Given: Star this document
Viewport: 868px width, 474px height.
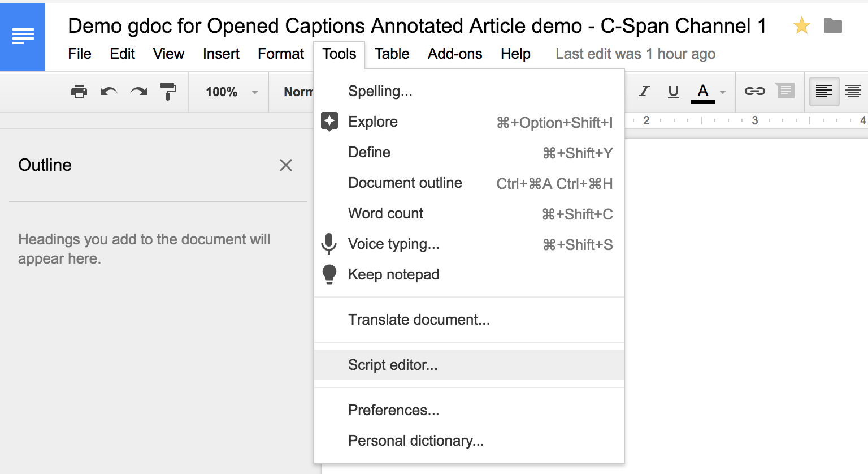Looking at the screenshot, I should (801, 25).
